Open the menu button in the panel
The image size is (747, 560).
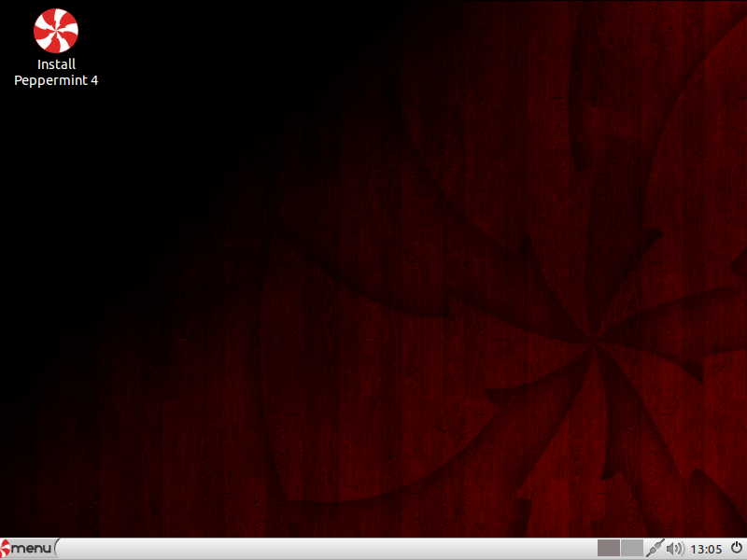(x=27, y=548)
